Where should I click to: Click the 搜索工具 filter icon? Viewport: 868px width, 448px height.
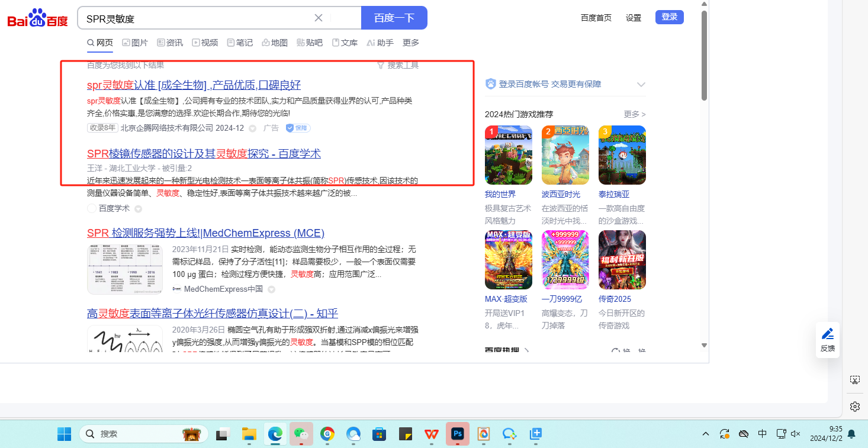coord(381,65)
